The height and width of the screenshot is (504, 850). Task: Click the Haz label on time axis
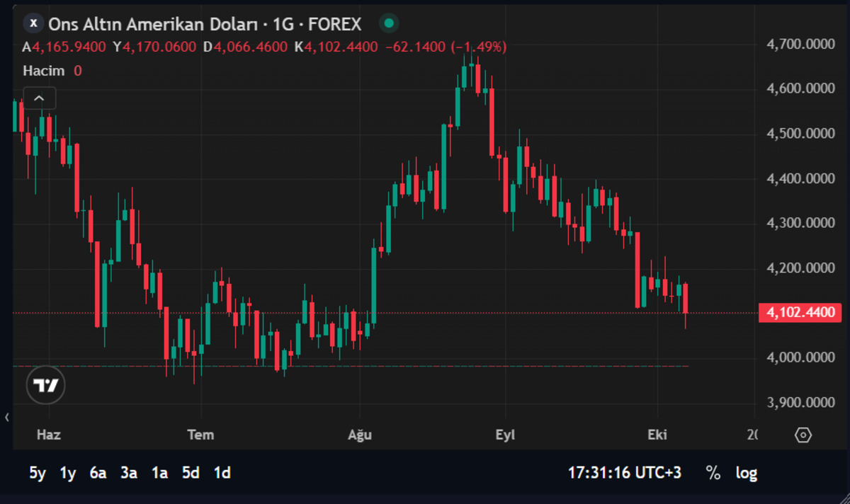(49, 435)
